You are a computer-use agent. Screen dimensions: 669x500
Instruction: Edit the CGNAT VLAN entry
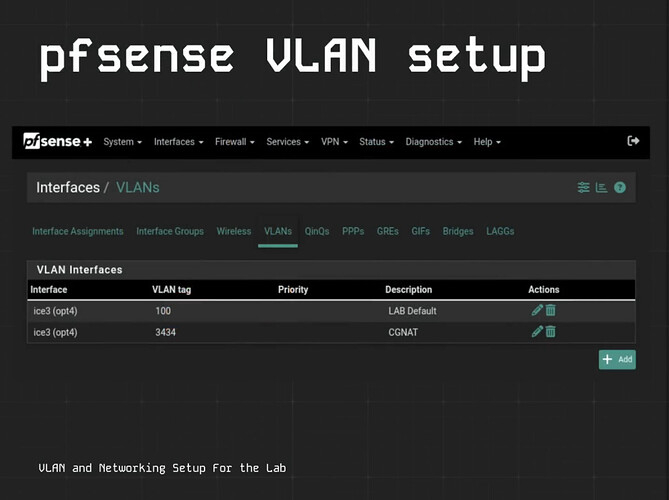pos(537,331)
